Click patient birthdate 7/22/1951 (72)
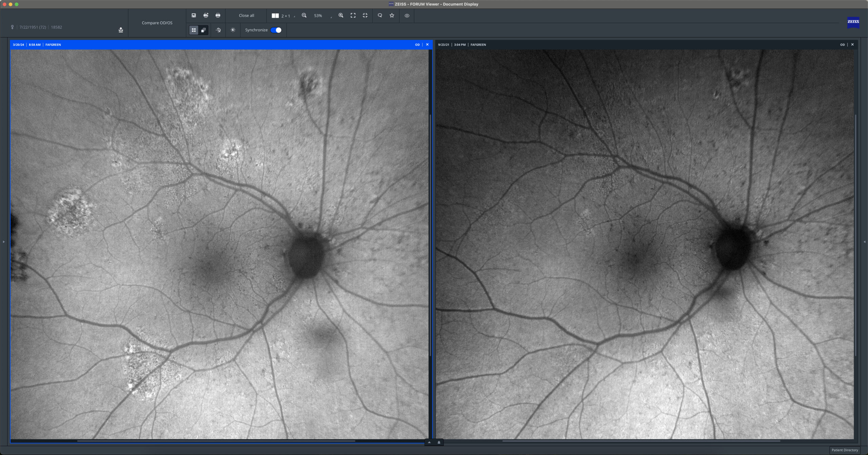The height and width of the screenshot is (455, 868). [33, 27]
